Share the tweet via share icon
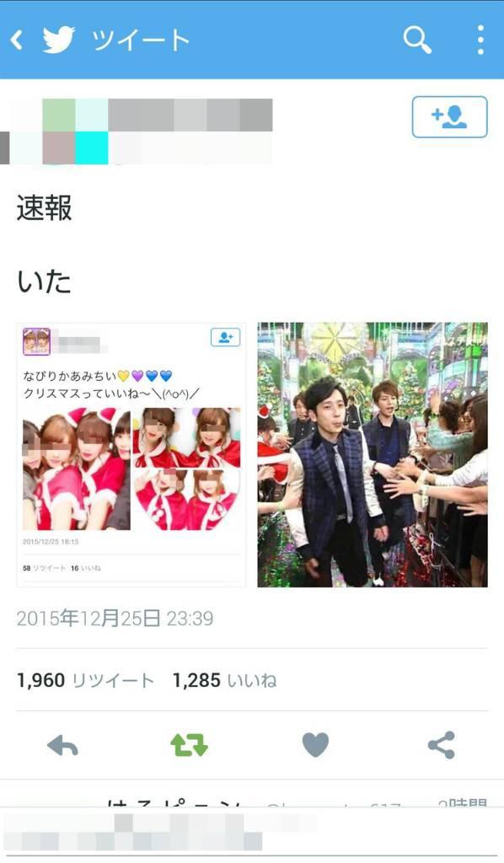The height and width of the screenshot is (863, 504). (x=442, y=745)
